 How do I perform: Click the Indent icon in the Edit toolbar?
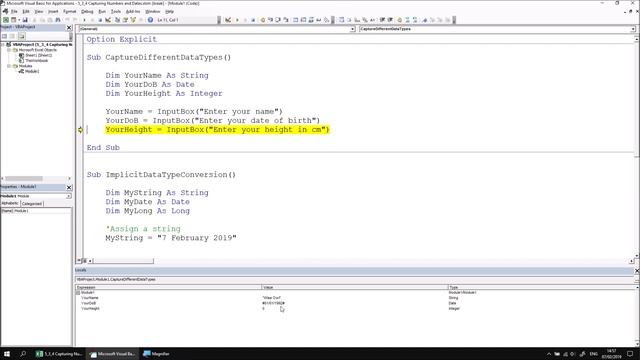[x=383, y=20]
